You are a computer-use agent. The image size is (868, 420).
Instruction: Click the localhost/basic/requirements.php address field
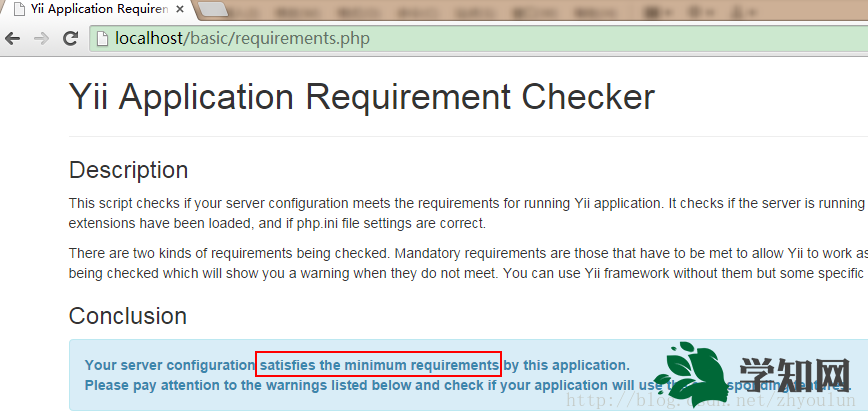click(x=479, y=38)
